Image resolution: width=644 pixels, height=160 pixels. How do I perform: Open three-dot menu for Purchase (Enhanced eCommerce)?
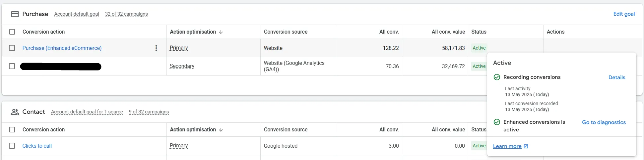click(x=156, y=48)
